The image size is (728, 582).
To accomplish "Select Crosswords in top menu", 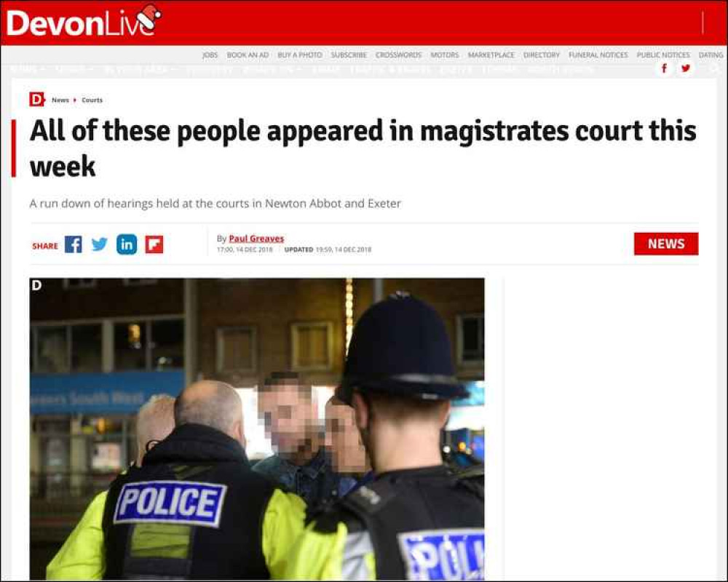I will [398, 55].
